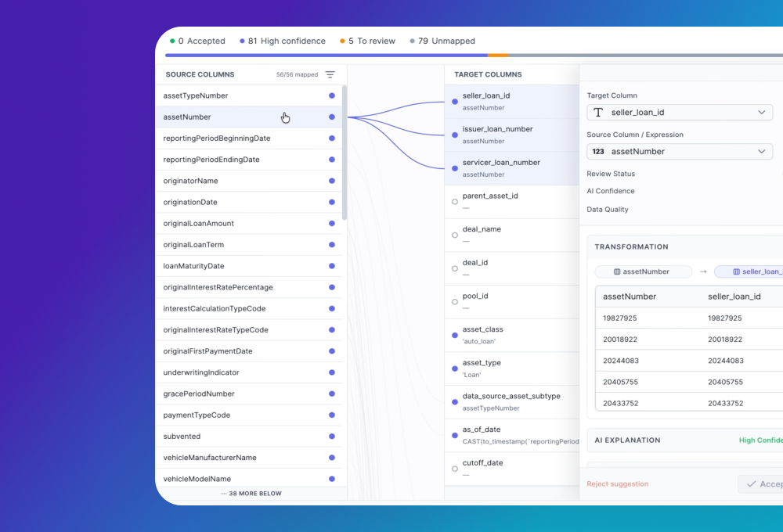Open the Target Column dropdown
This screenshot has height=532, width=783.
point(680,113)
